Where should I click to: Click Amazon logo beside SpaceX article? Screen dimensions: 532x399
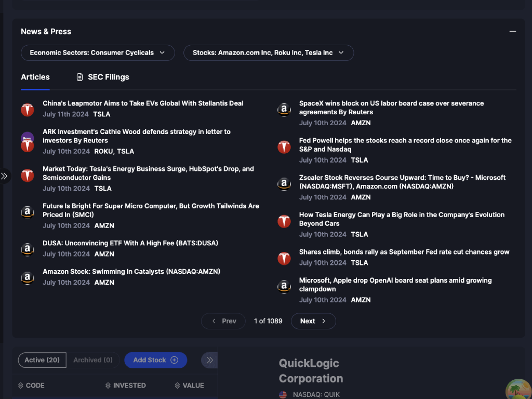(284, 110)
